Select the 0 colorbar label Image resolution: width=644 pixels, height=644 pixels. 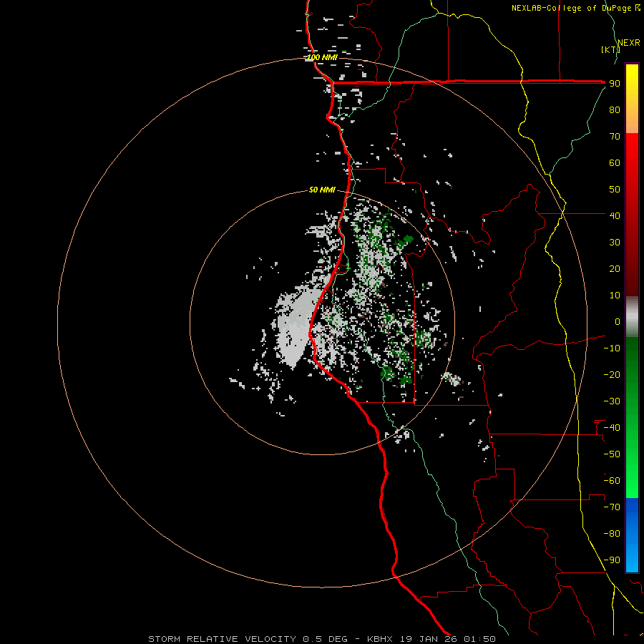(618, 321)
